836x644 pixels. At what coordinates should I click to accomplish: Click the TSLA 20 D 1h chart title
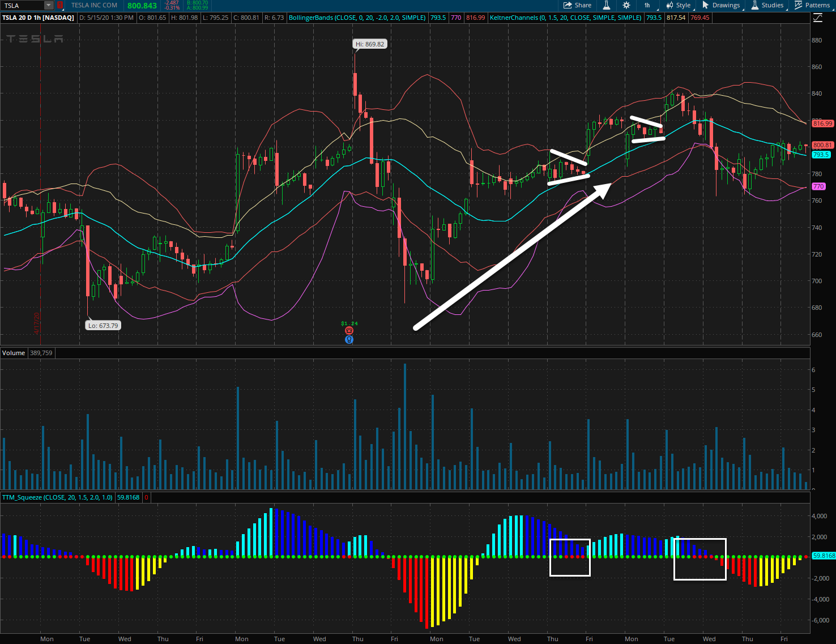[38, 18]
